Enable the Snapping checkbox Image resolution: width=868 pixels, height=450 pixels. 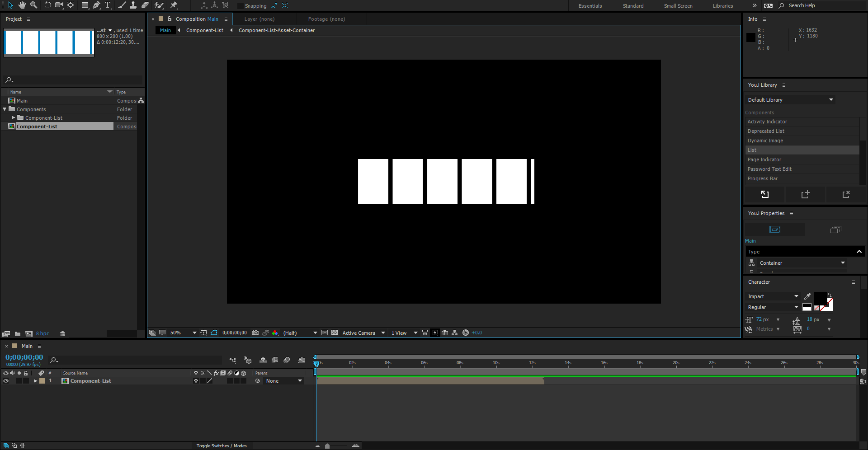tap(241, 6)
